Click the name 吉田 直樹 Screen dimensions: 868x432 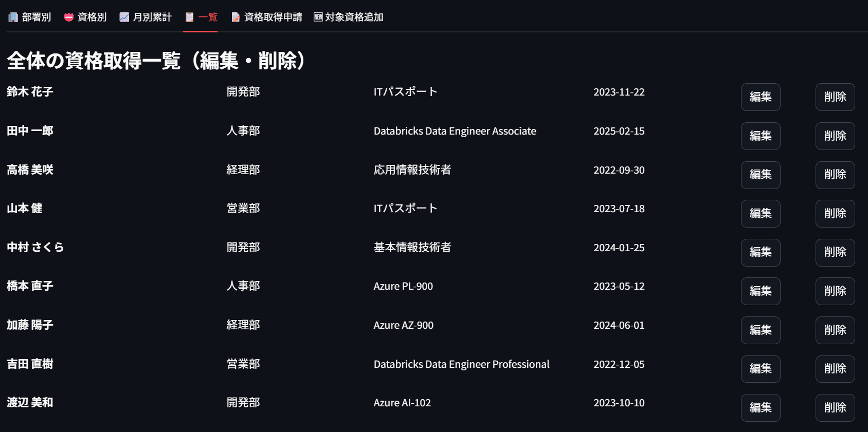pyautogui.click(x=30, y=364)
